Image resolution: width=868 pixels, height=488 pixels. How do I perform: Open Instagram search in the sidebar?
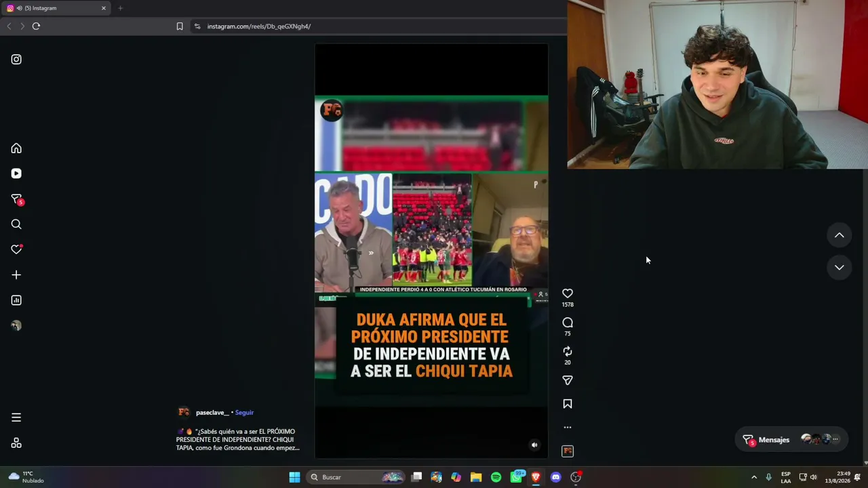click(16, 224)
